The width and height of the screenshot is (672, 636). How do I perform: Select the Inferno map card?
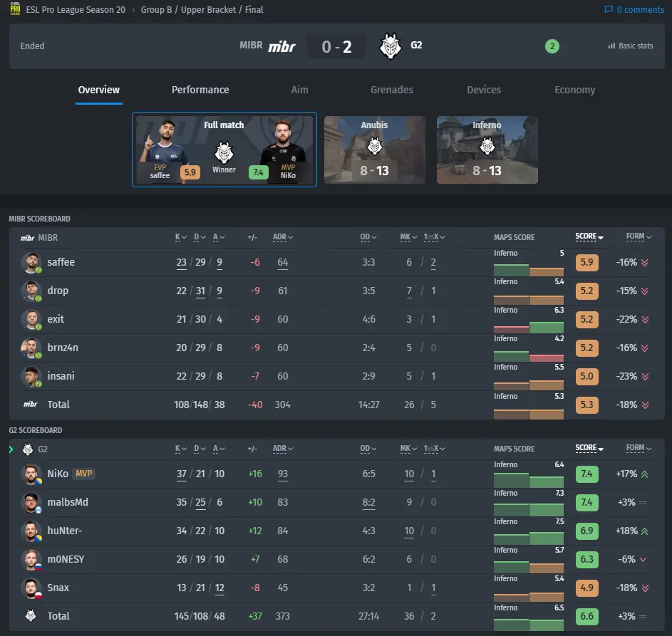(487, 150)
